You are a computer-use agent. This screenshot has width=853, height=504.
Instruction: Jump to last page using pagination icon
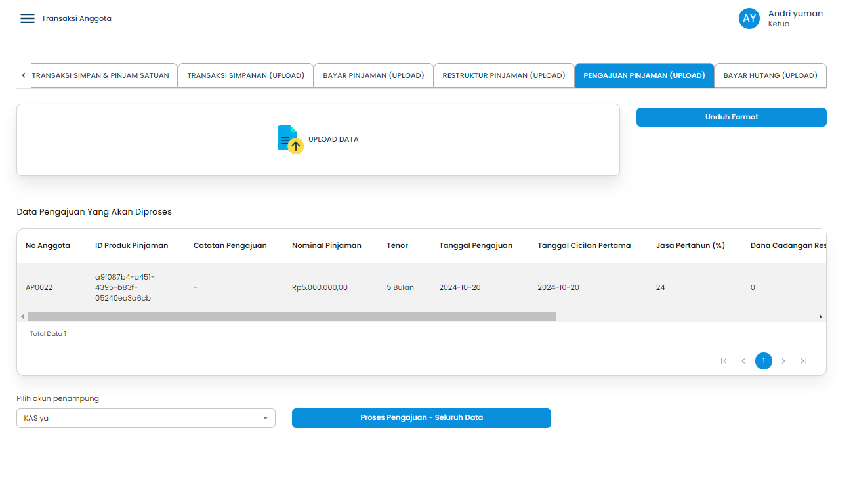tap(804, 361)
